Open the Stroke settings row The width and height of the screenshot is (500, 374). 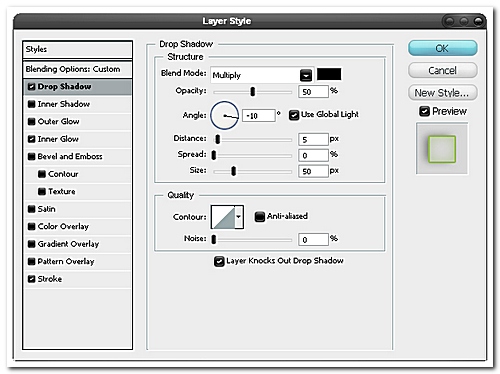click(77, 279)
